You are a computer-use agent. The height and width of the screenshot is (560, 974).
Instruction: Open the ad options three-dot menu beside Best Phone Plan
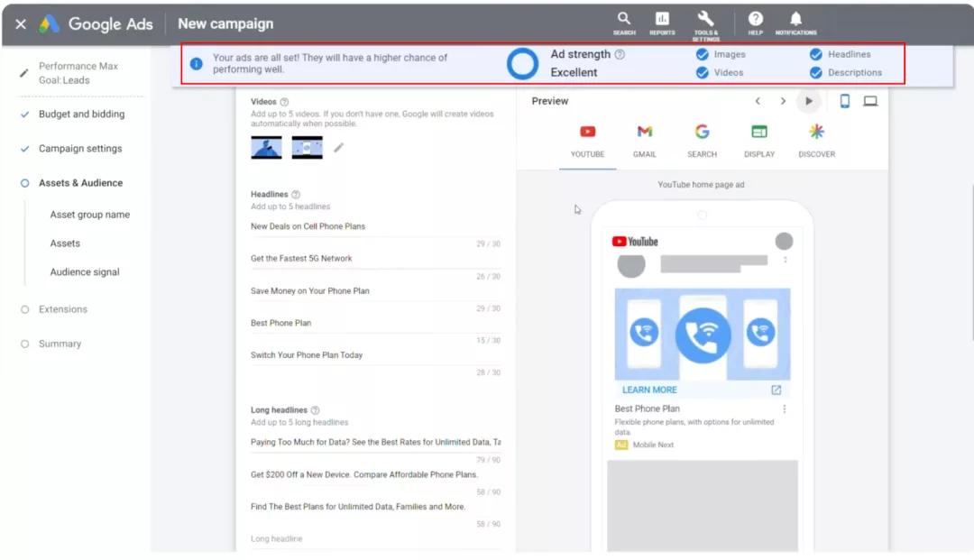785,409
